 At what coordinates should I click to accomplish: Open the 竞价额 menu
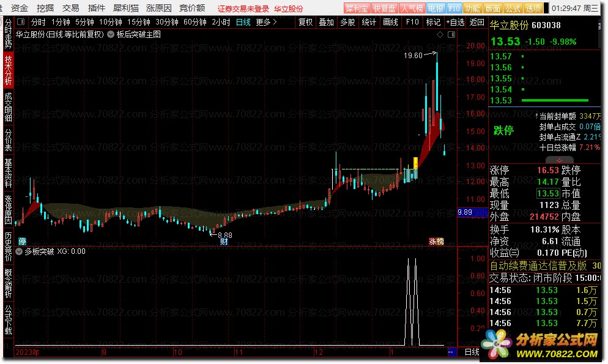192,8
